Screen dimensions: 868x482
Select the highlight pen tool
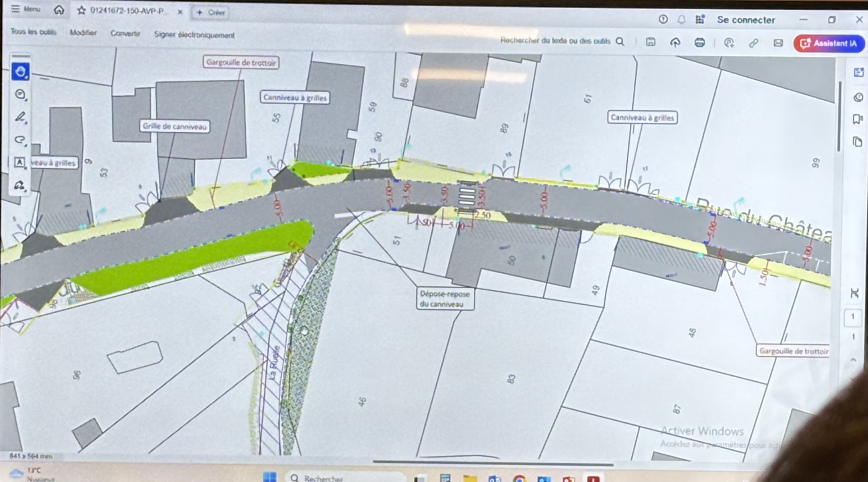click(20, 117)
